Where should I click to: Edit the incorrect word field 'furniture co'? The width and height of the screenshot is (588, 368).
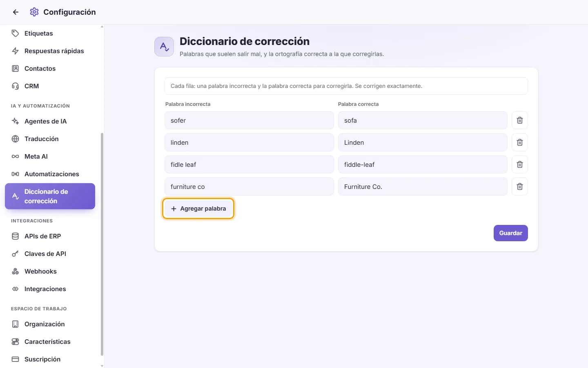(249, 186)
